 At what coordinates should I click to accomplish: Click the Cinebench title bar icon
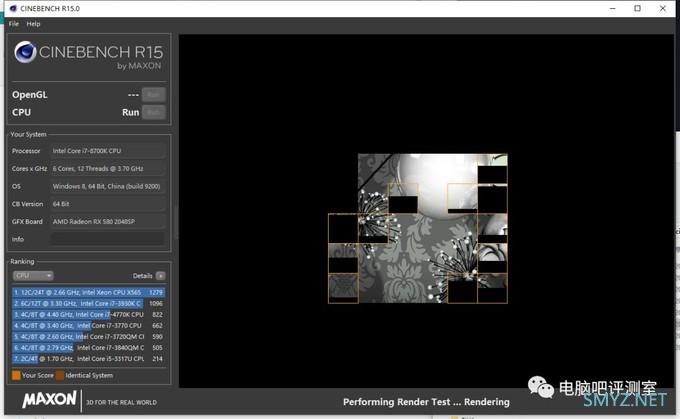click(x=13, y=8)
